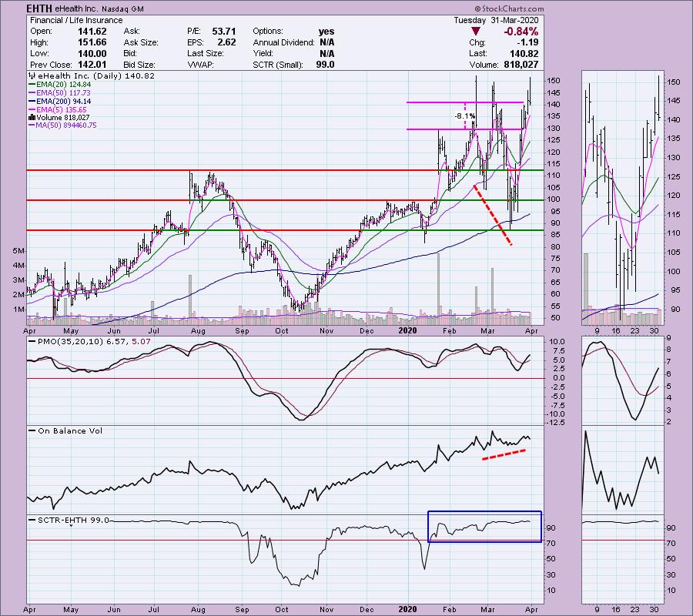Click the green EMA(20) line swatch
Viewport: 693px width, 616px height.
pos(32,85)
